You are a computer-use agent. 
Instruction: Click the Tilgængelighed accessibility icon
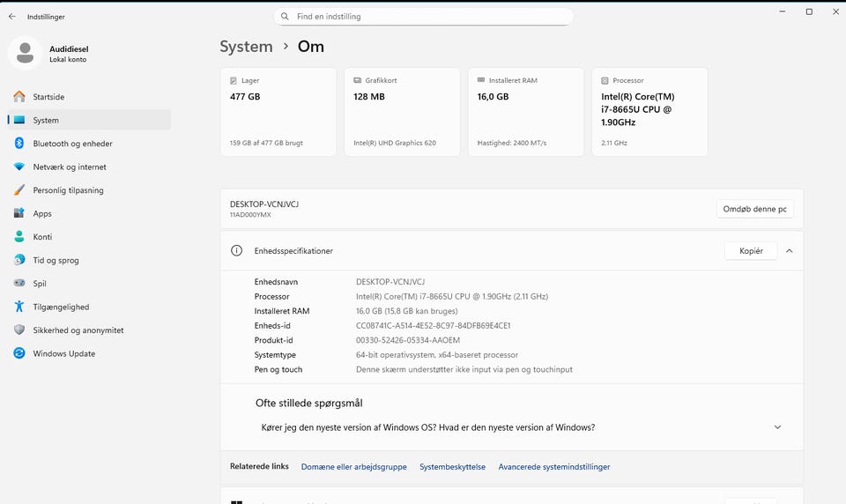click(19, 307)
